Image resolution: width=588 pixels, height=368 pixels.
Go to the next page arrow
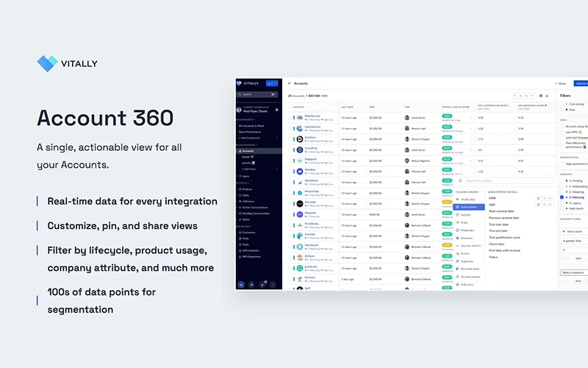pyautogui.click(x=532, y=96)
